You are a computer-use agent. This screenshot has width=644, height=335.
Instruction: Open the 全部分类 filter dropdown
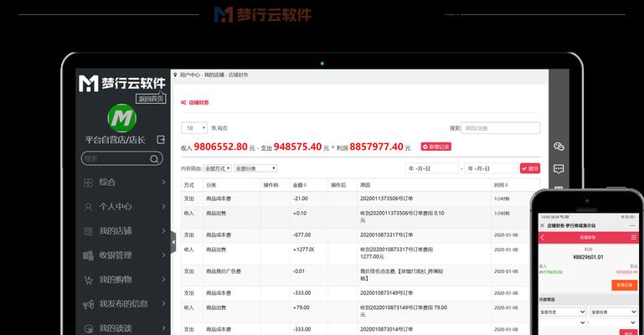point(255,168)
